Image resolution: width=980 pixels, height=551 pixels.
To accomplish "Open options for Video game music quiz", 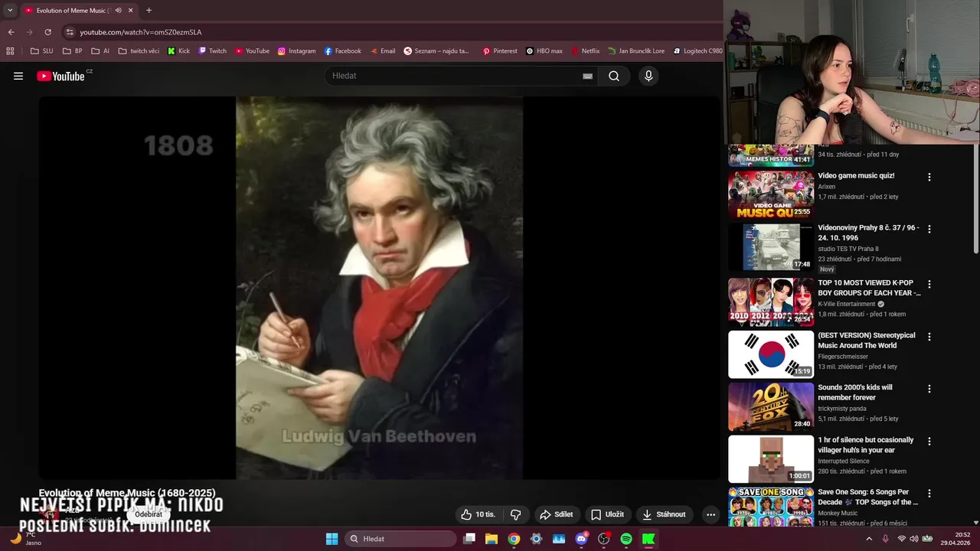I will [929, 177].
